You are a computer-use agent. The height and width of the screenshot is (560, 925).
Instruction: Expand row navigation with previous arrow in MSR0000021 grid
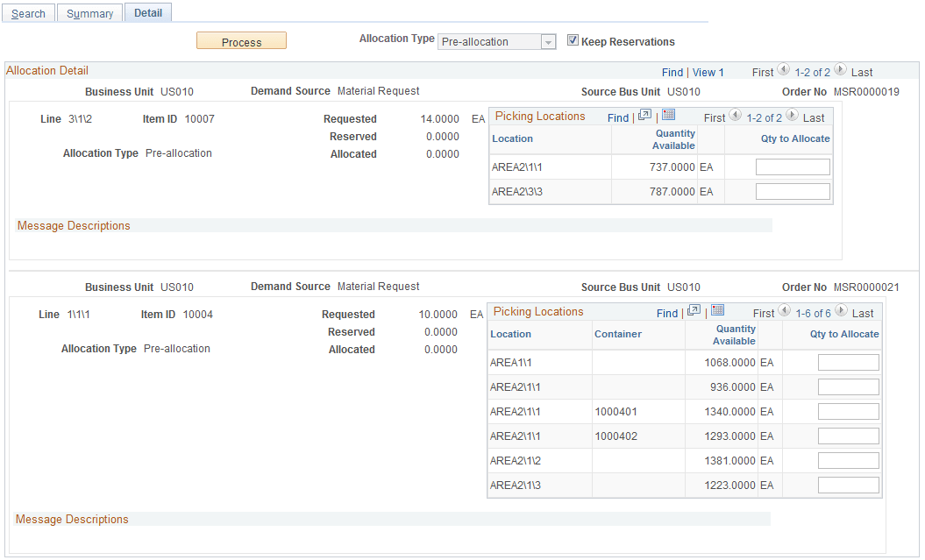tap(785, 312)
